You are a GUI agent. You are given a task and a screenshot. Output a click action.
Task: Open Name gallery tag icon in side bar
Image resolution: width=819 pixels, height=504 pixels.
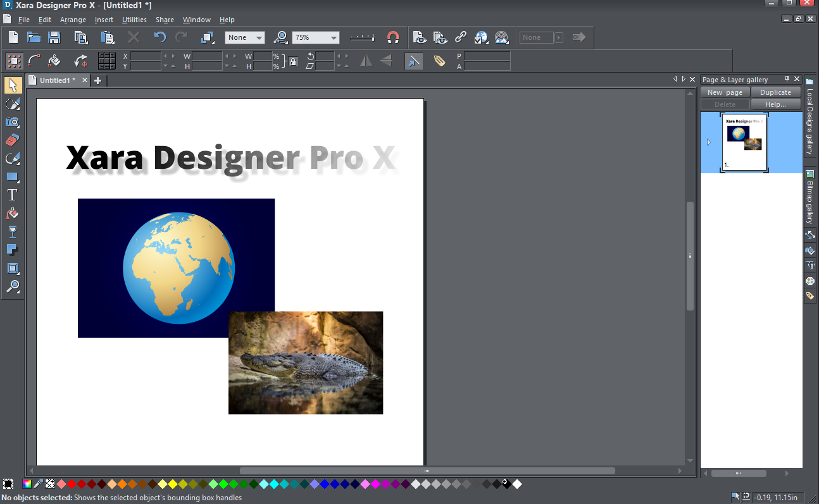[810, 296]
